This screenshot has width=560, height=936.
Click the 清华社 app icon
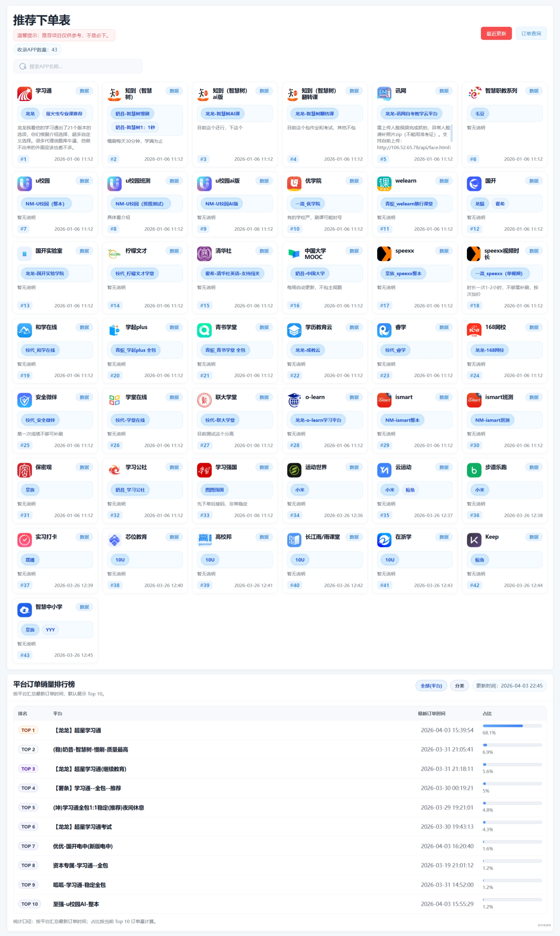click(204, 254)
